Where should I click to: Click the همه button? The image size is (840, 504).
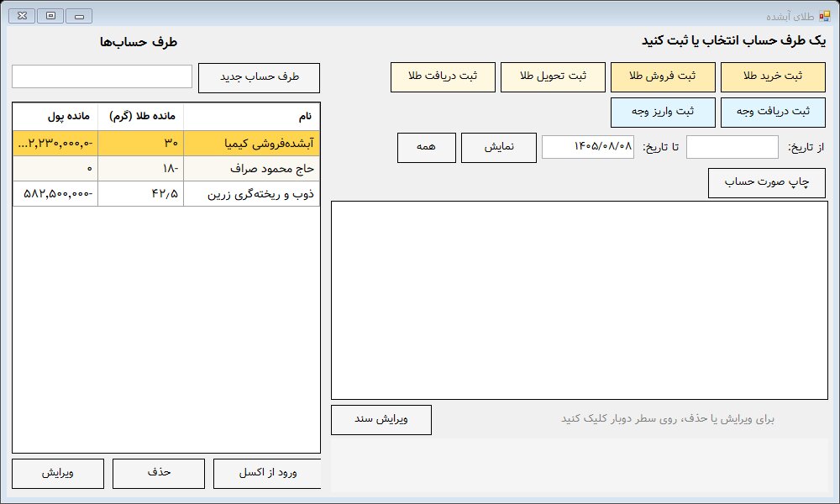(427, 148)
